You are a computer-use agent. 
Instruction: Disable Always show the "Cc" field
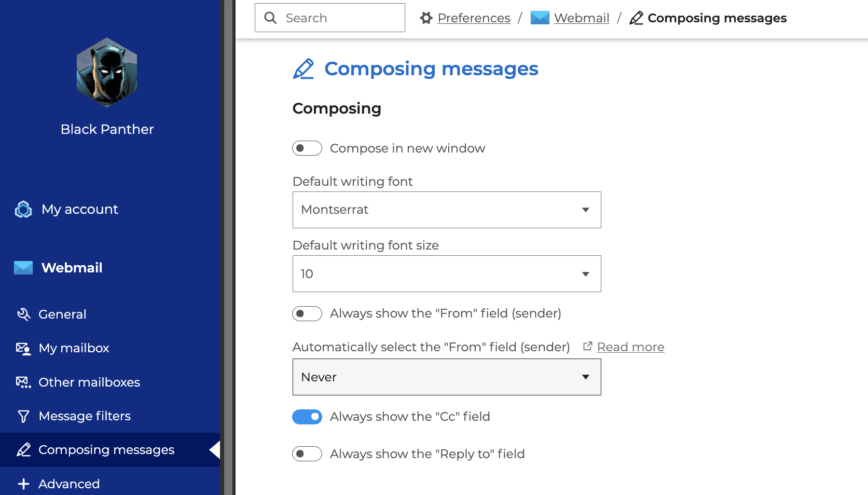click(x=307, y=417)
